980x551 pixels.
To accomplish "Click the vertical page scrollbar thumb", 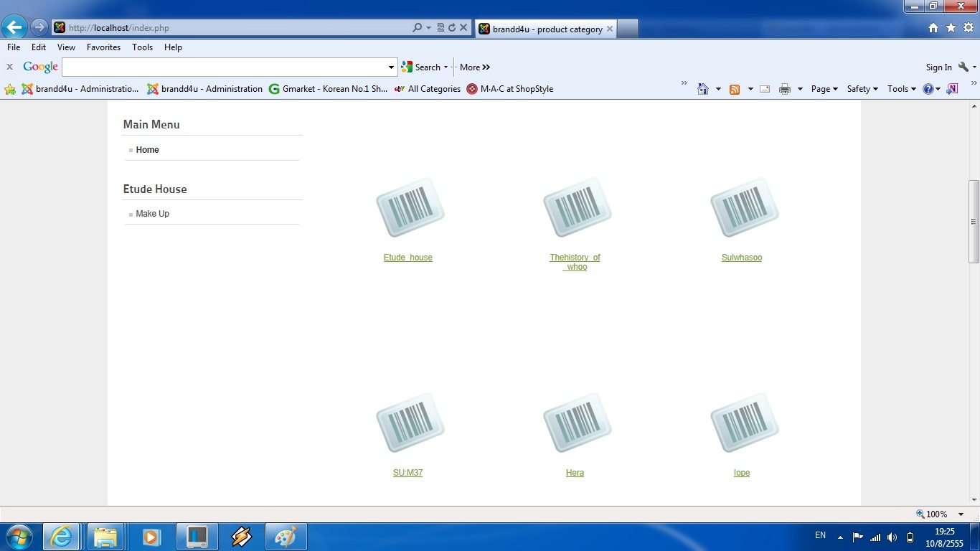I will pyautogui.click(x=974, y=222).
